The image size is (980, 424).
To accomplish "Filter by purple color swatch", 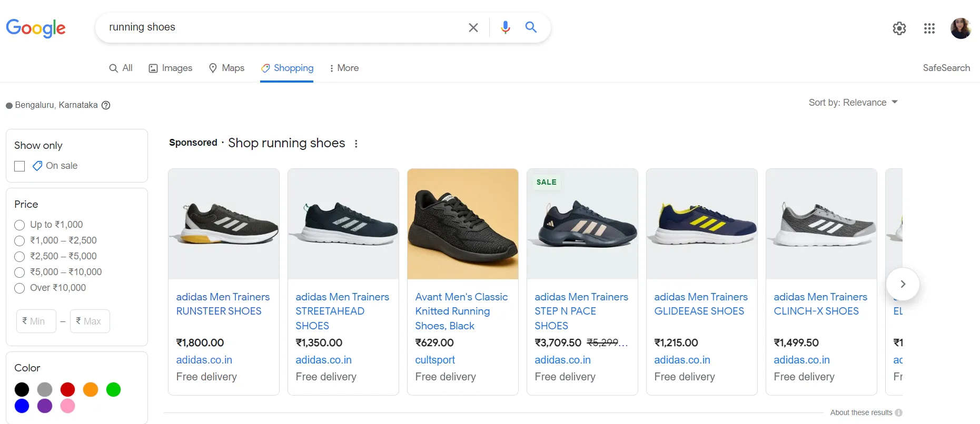I will point(45,406).
